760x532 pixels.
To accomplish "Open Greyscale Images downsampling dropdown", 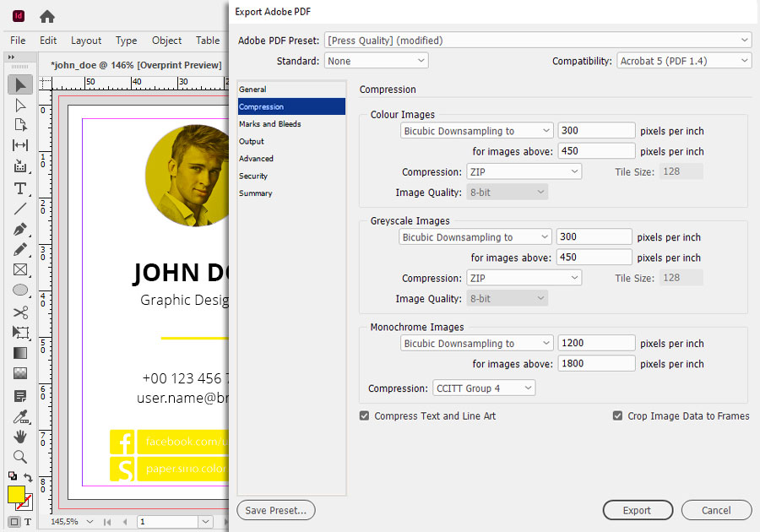I will tap(475, 237).
